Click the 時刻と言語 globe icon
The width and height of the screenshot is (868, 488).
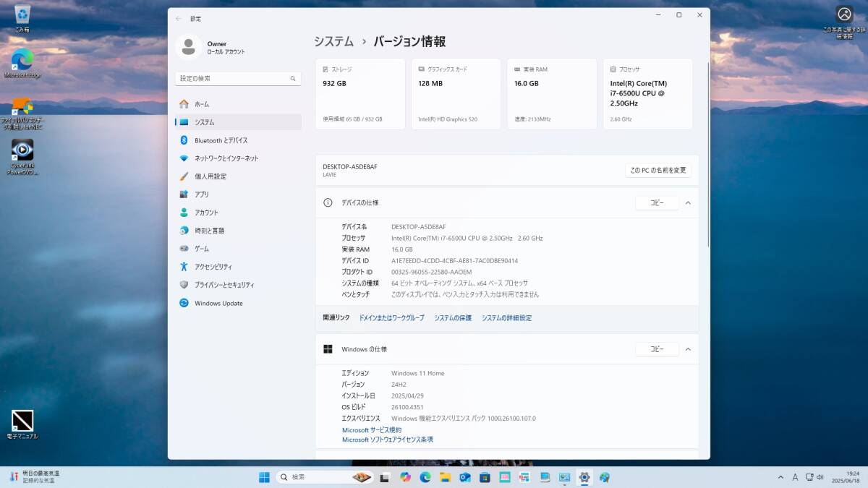pyautogui.click(x=184, y=231)
